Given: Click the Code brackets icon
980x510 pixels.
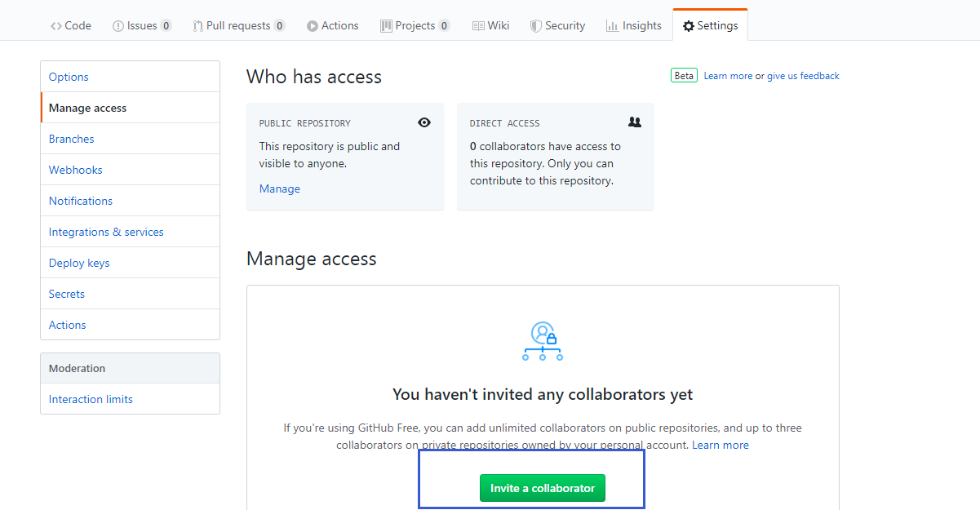Looking at the screenshot, I should point(56,26).
